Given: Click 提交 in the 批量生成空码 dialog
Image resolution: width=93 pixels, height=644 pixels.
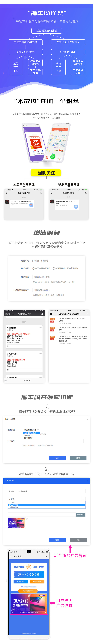Looking at the screenshot, I should point(57,458).
